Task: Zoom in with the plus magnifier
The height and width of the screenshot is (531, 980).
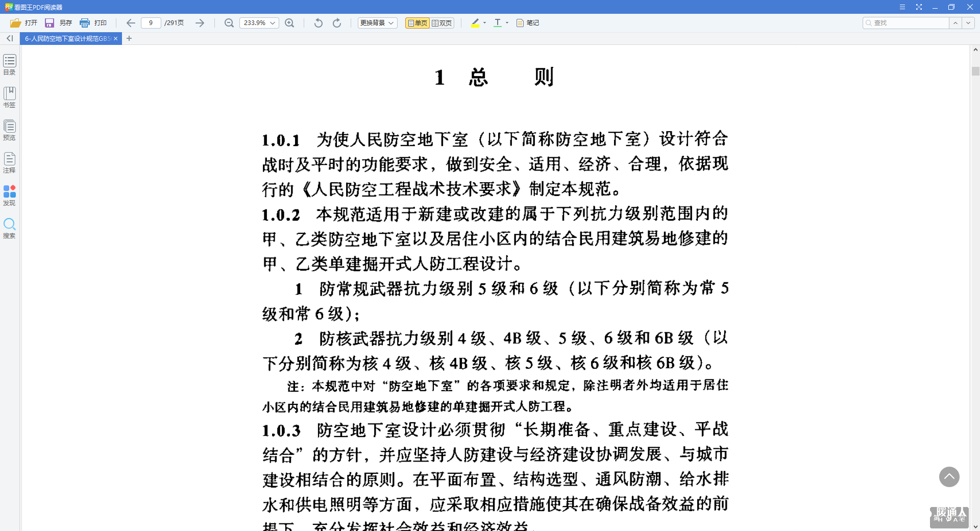Action: tap(289, 23)
